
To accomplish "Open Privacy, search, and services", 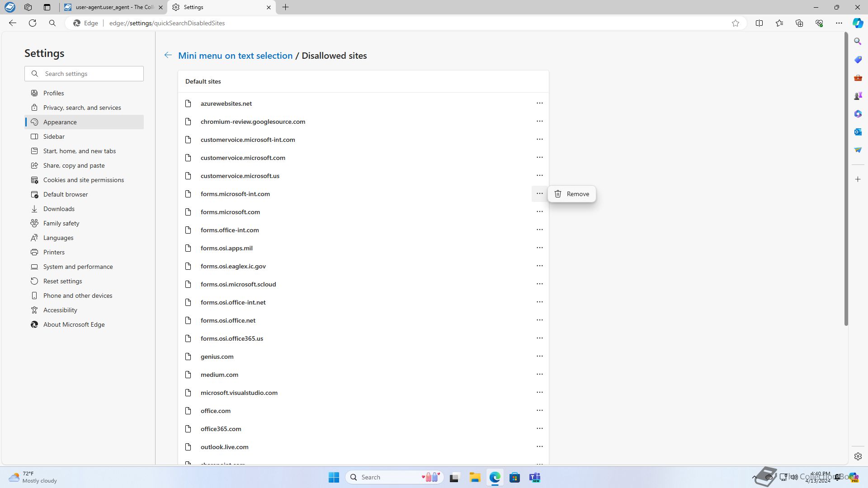I will pyautogui.click(x=84, y=108).
